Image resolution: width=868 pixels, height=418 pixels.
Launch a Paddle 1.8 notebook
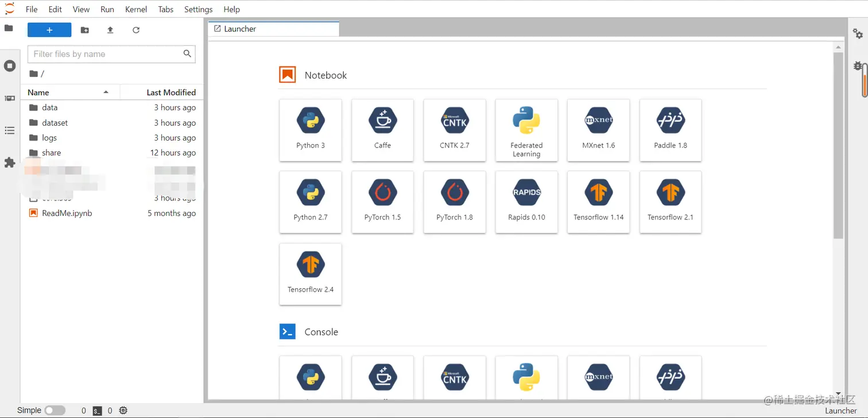click(x=671, y=130)
